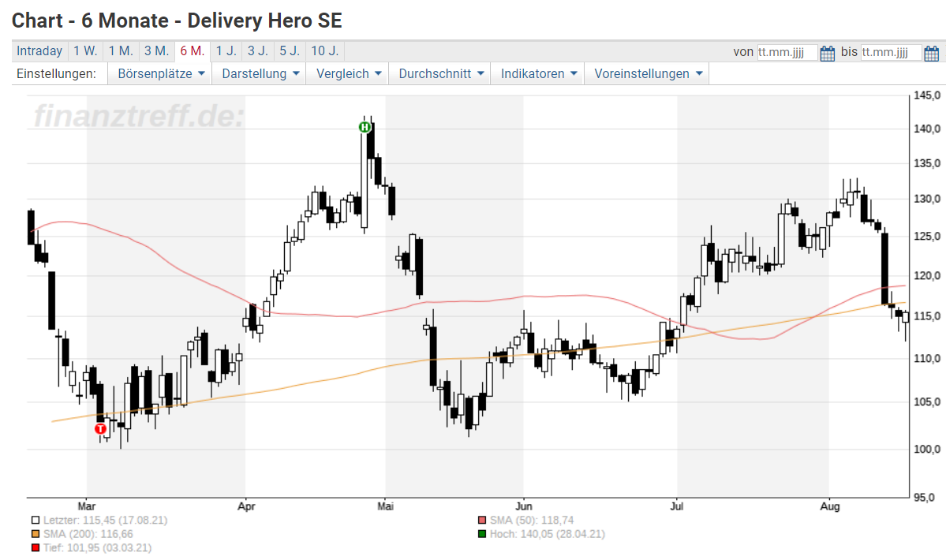Open the Darstellung dropdown
This screenshot has width=946, height=560.
[x=260, y=73]
